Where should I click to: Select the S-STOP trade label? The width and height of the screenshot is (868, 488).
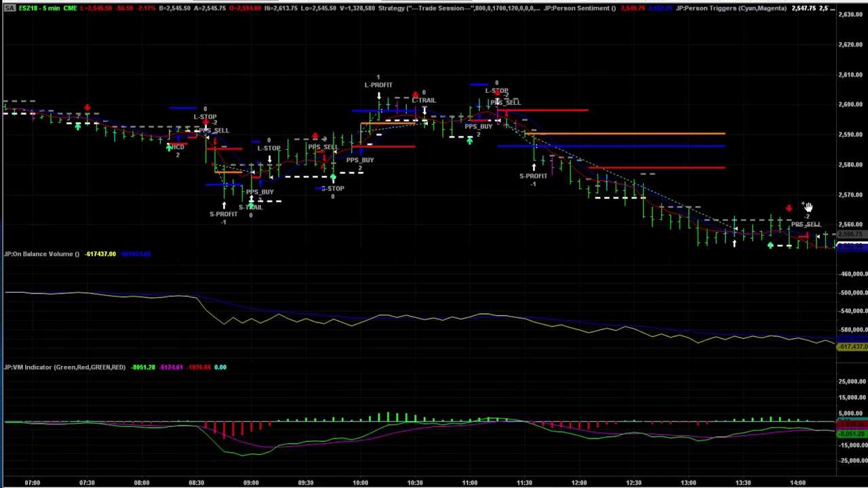(332, 188)
